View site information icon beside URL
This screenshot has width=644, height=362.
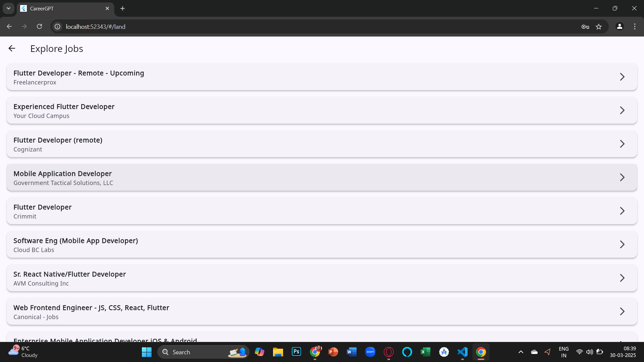pos(58,26)
